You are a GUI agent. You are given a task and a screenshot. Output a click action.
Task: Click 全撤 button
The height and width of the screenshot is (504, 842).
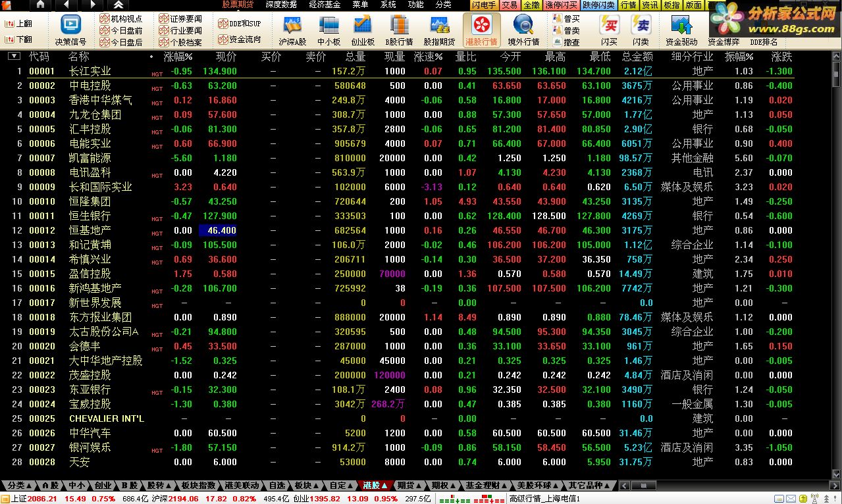point(531,5)
